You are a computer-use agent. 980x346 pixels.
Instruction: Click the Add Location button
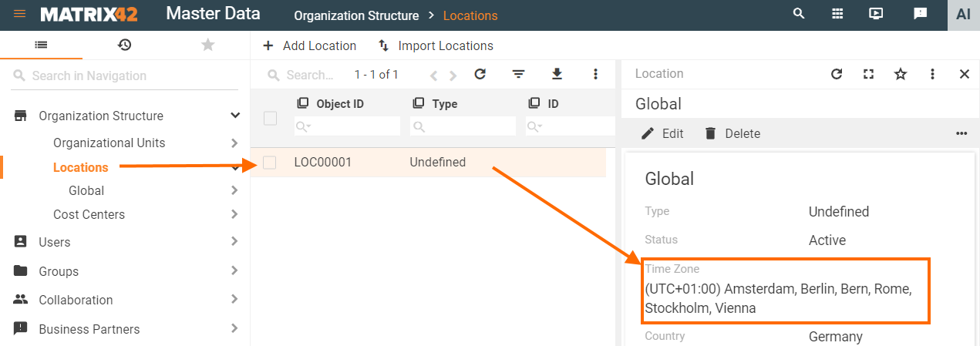pyautogui.click(x=309, y=45)
